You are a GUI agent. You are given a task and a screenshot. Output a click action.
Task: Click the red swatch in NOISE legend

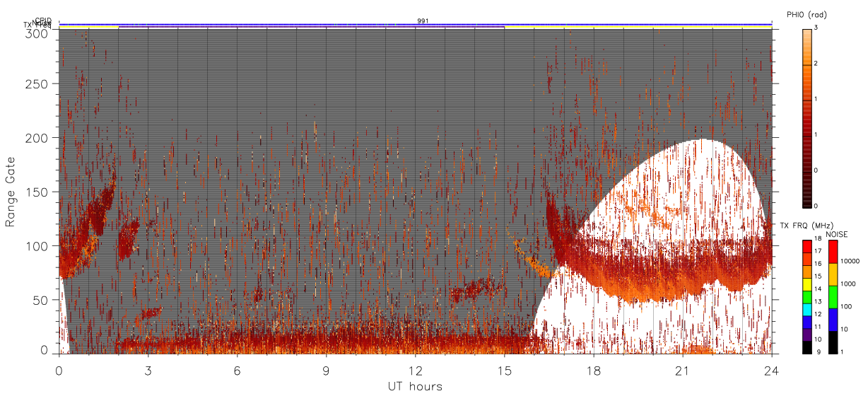click(833, 252)
